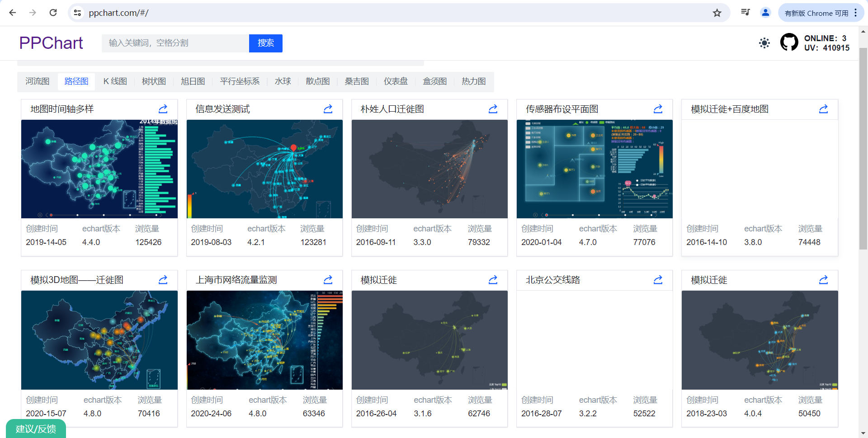Image resolution: width=868 pixels, height=438 pixels.
Task: Switch to the 热力图 category tab
Action: (473, 81)
